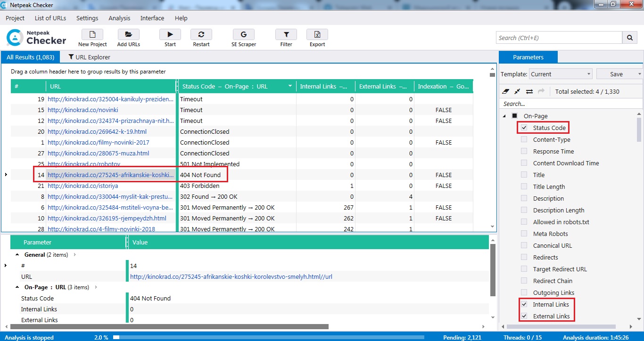
Task: Open the Filter funnel tool
Action: pos(286,34)
